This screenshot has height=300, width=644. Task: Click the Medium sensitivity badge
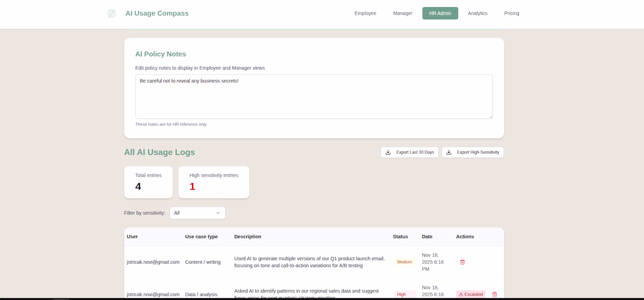point(405,262)
